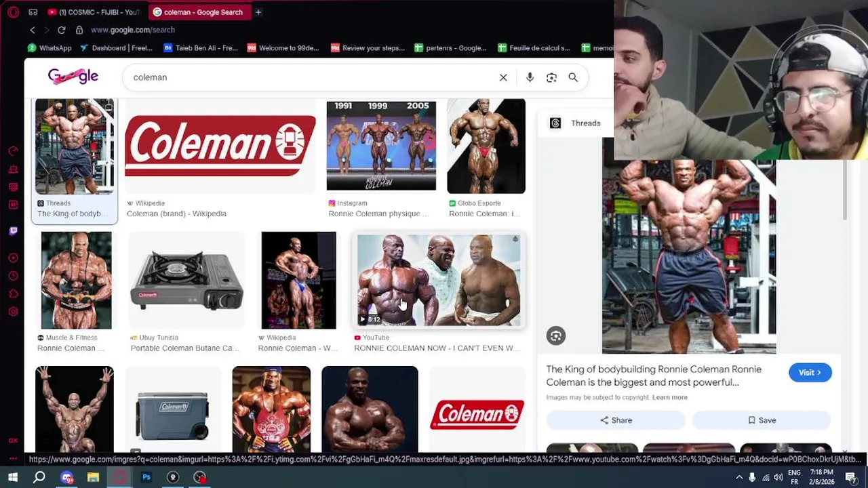Open 'Portable Coleman Butane Ca...' title link

tap(184, 348)
